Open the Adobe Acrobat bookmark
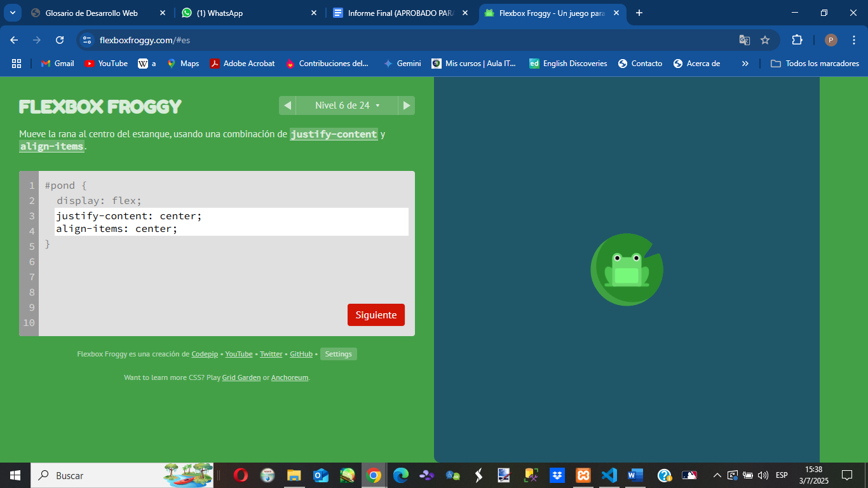Image resolution: width=868 pixels, height=488 pixels. 242,64
